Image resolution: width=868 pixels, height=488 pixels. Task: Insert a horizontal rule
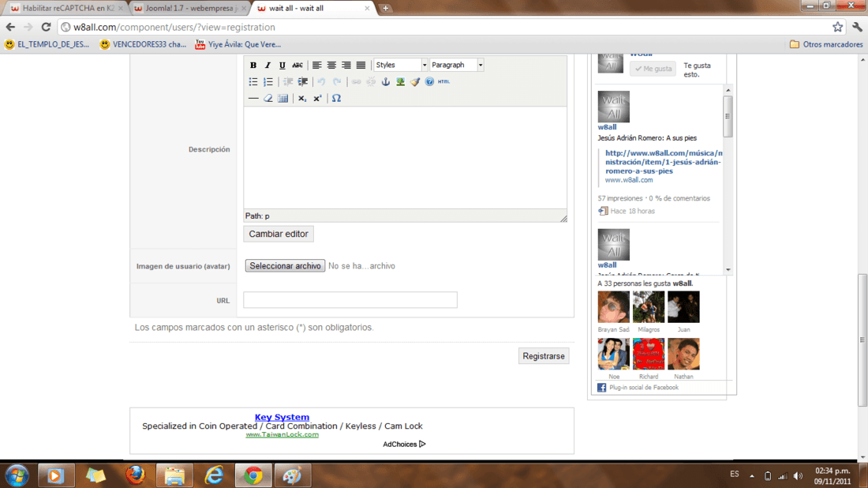(x=253, y=99)
